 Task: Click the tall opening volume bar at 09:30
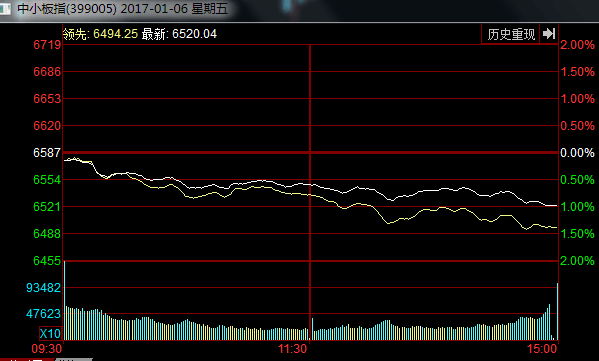tap(65, 300)
